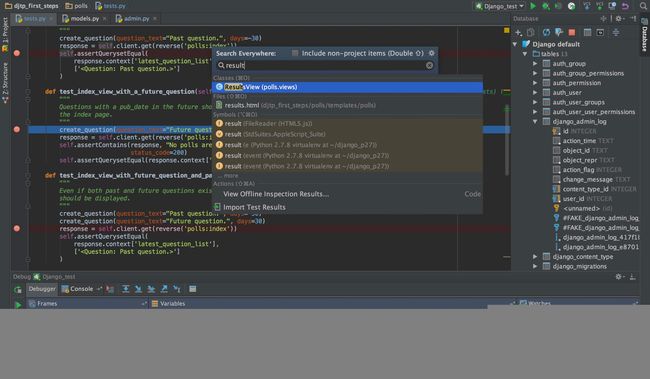Image resolution: width=650 pixels, height=379 pixels.
Task: Remove breakpoint on last response = self.client.get line
Action: point(17,228)
